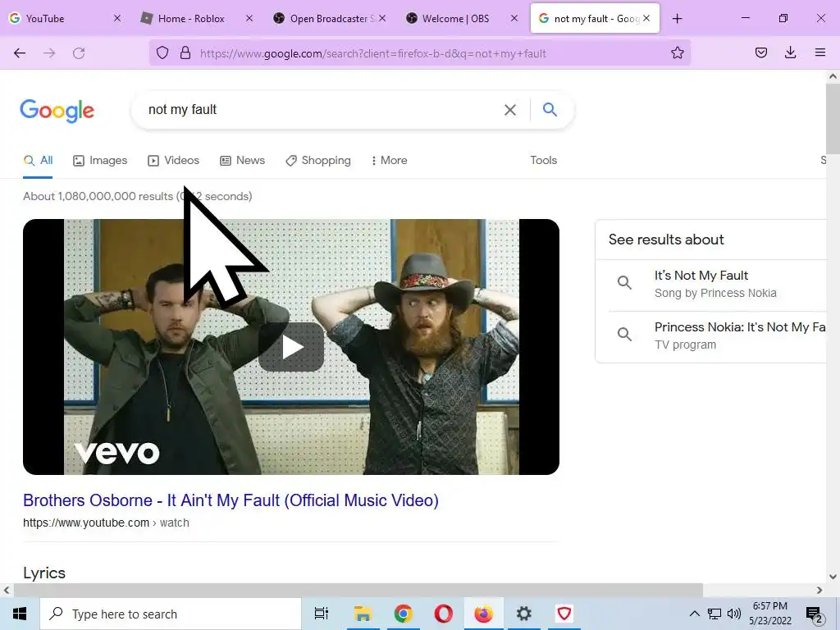Viewport: 840px width, 630px height.
Task: Click the Lyrics heading
Action: pos(44,573)
